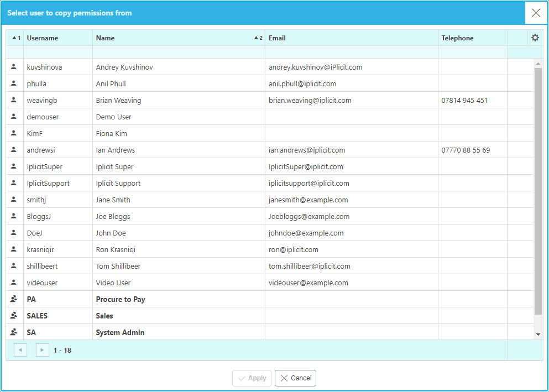Image resolution: width=549 pixels, height=392 pixels.
Task: Sort by Telephone column header
Action: [472, 38]
